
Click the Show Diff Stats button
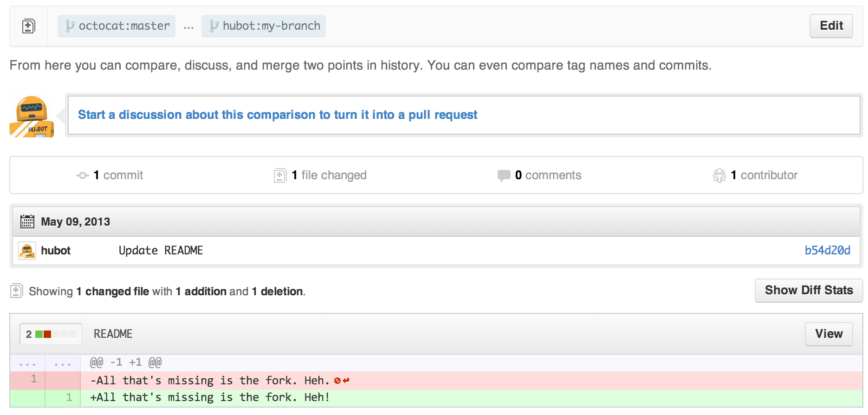click(x=809, y=291)
